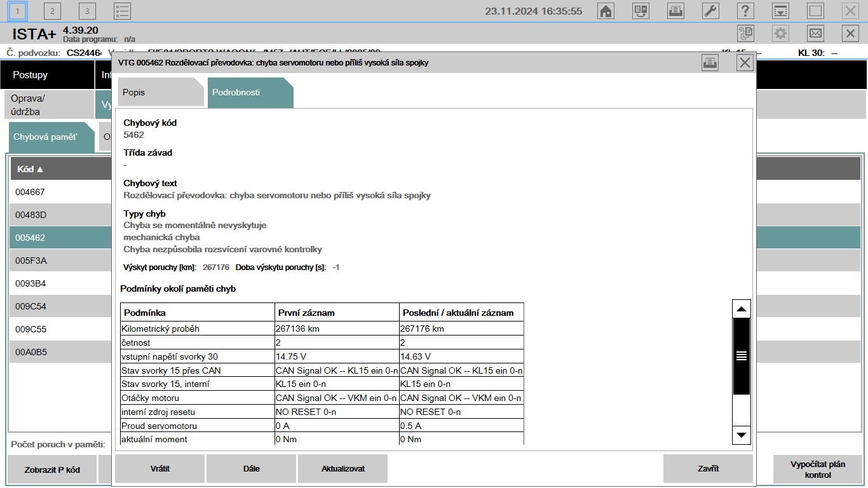
Task: Go to the home screen icon
Action: (x=606, y=11)
